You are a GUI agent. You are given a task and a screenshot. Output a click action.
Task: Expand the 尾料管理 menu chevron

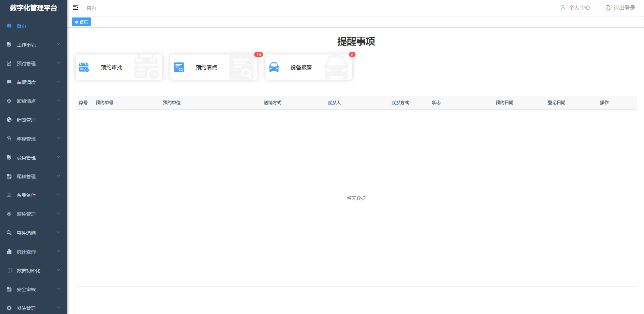[x=58, y=176]
